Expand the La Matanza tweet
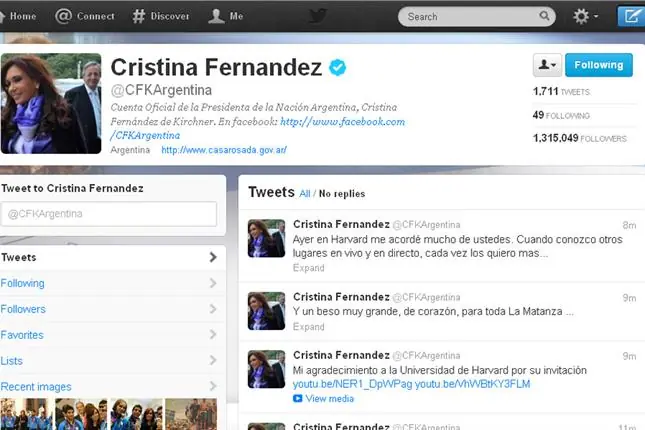Image resolution: width=645 pixels, height=430 pixels. [309, 327]
